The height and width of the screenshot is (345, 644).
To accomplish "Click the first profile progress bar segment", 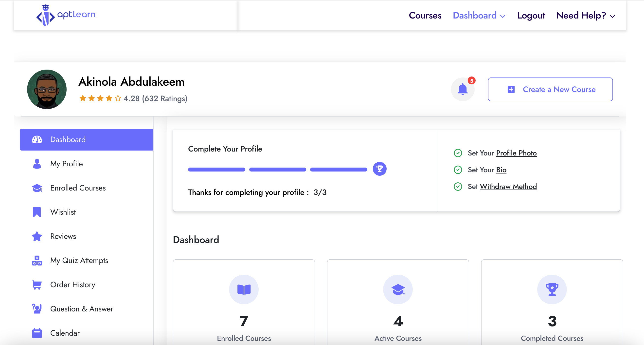I will [x=216, y=169].
